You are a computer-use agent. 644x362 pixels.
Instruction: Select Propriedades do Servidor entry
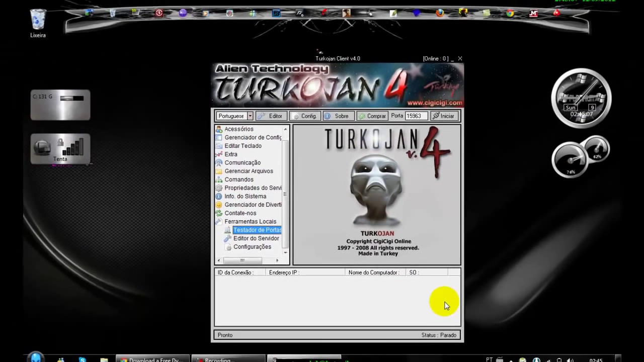pos(253,188)
